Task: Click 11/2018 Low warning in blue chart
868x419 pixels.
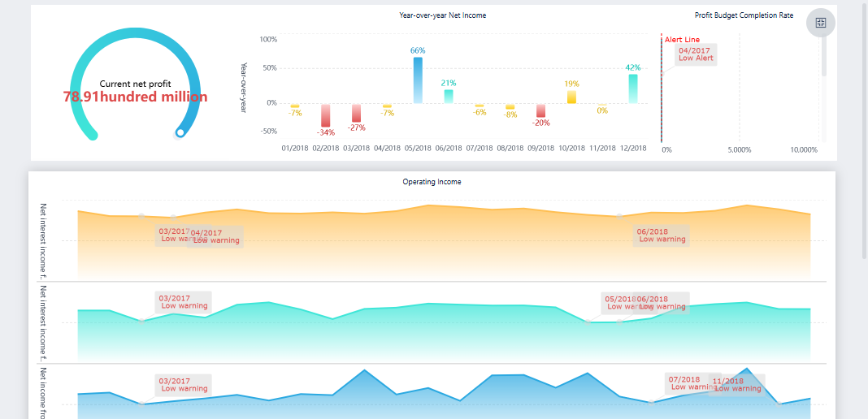Action: tap(736, 384)
